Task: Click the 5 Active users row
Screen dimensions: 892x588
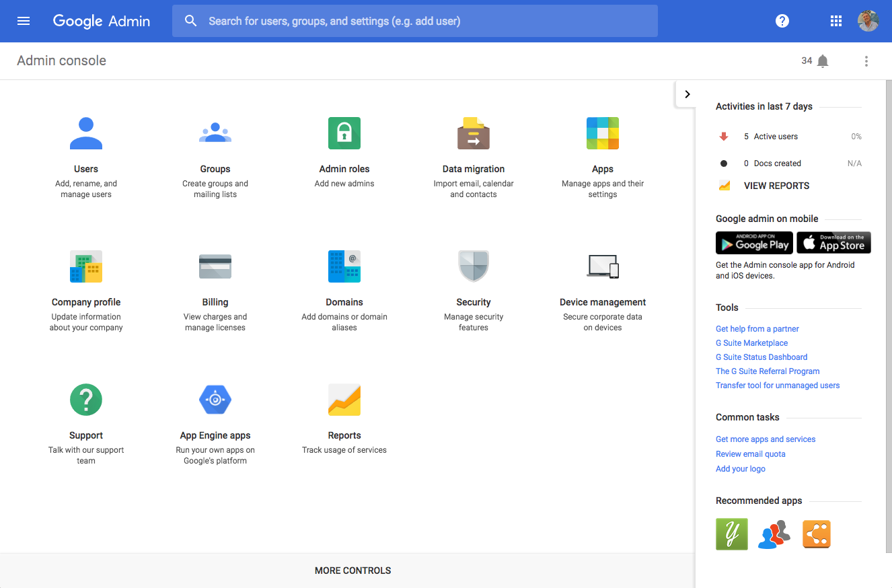Action: (789, 137)
